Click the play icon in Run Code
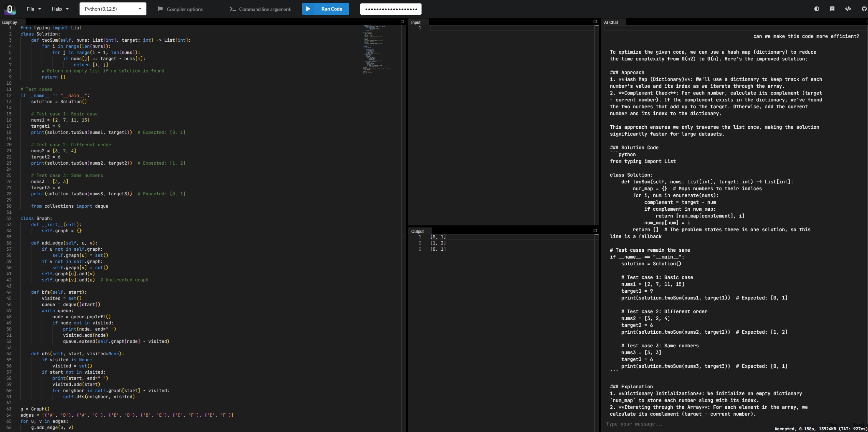 click(308, 9)
